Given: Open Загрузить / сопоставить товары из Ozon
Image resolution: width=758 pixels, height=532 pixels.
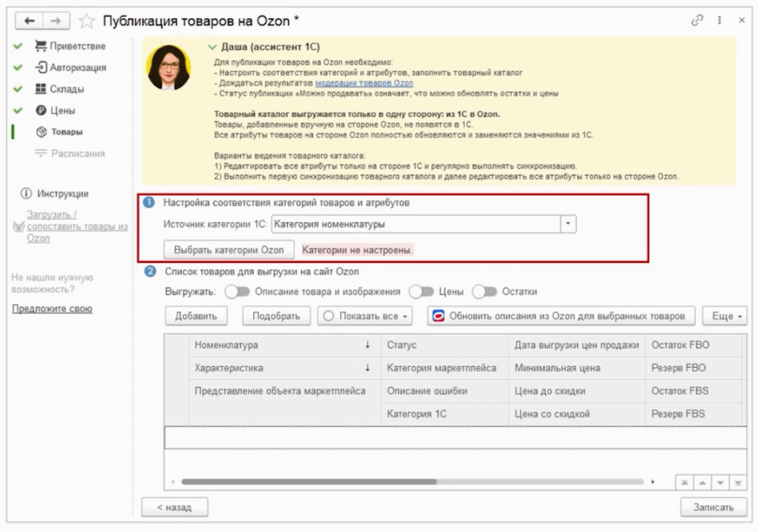Looking at the screenshot, I should tap(77, 227).
